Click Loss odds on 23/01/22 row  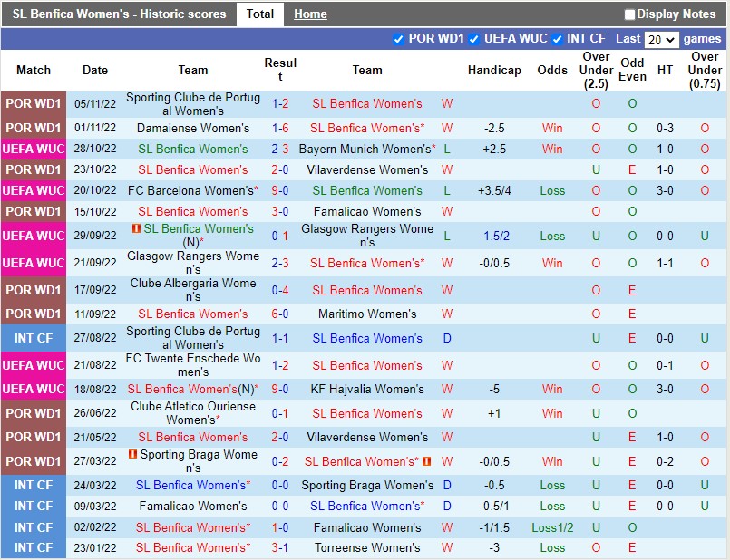click(552, 547)
